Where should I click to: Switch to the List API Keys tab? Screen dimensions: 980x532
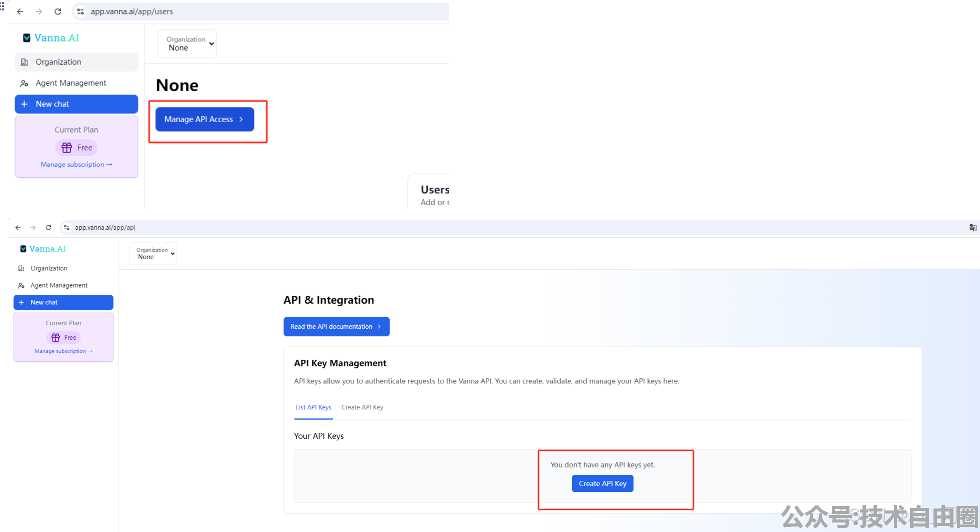point(313,407)
